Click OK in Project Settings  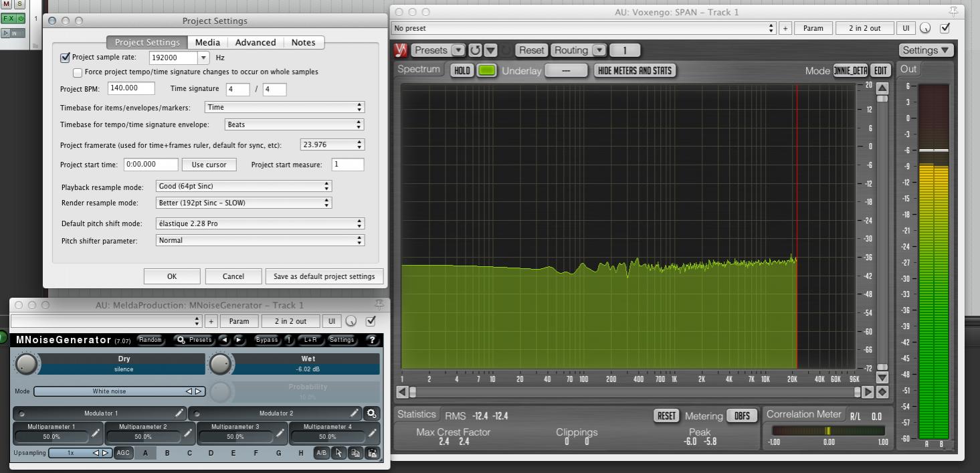tap(172, 276)
